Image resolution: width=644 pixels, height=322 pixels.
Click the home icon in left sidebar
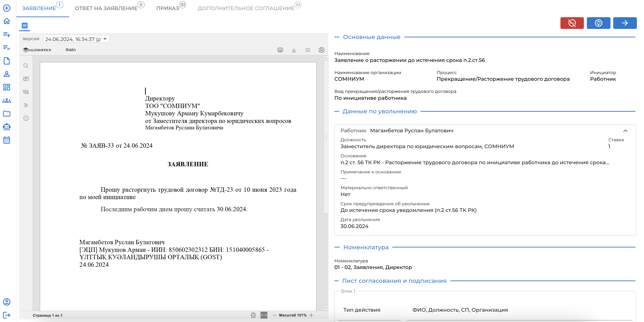7,21
